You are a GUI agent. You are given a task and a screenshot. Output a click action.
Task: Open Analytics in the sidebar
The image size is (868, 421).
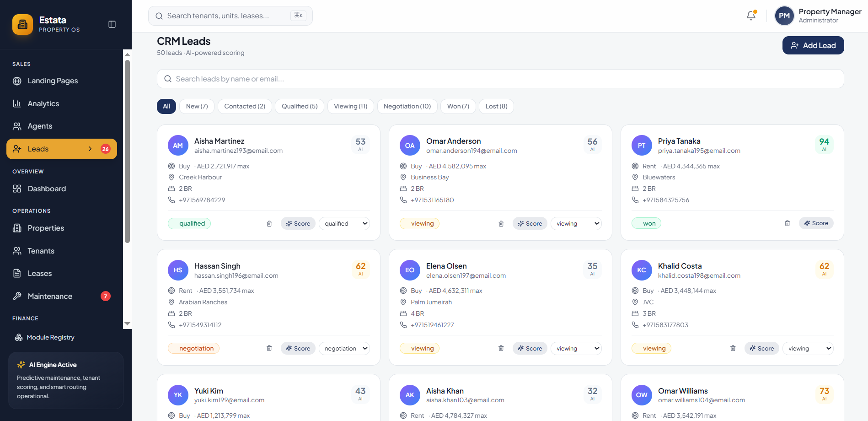[x=62, y=103]
